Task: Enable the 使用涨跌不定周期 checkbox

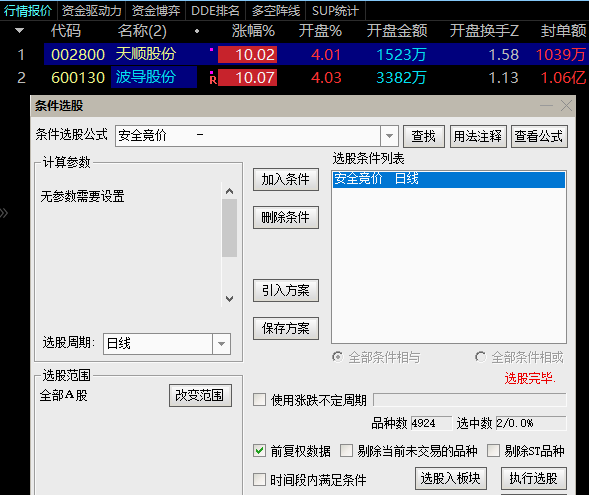Action: (260, 400)
